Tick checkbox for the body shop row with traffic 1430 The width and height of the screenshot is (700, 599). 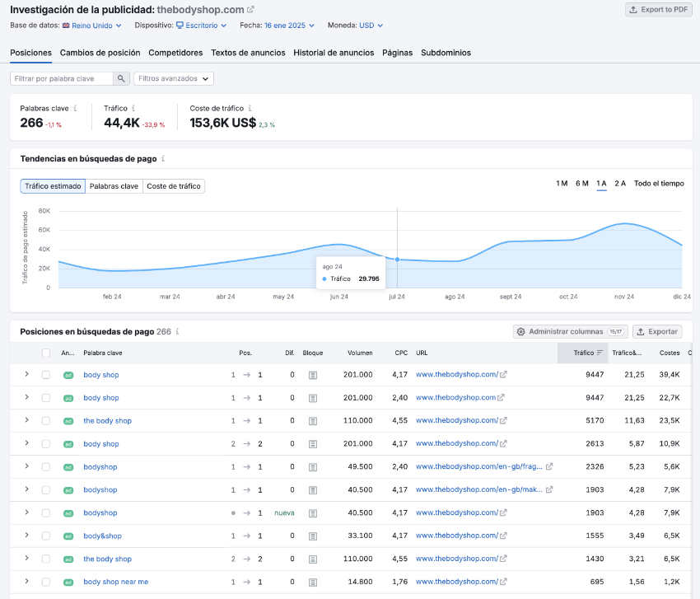pyautogui.click(x=46, y=559)
